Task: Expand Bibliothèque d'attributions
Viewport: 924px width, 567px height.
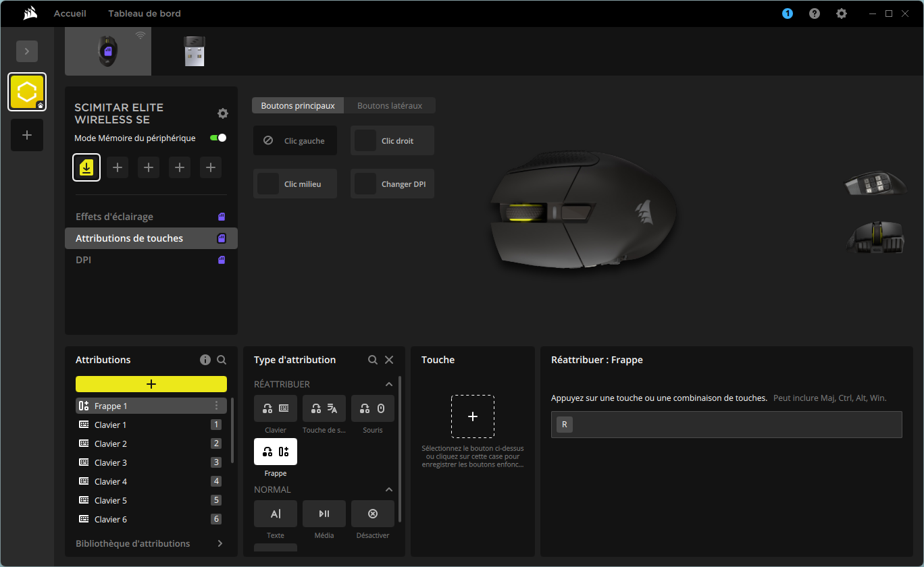Action: click(x=150, y=543)
